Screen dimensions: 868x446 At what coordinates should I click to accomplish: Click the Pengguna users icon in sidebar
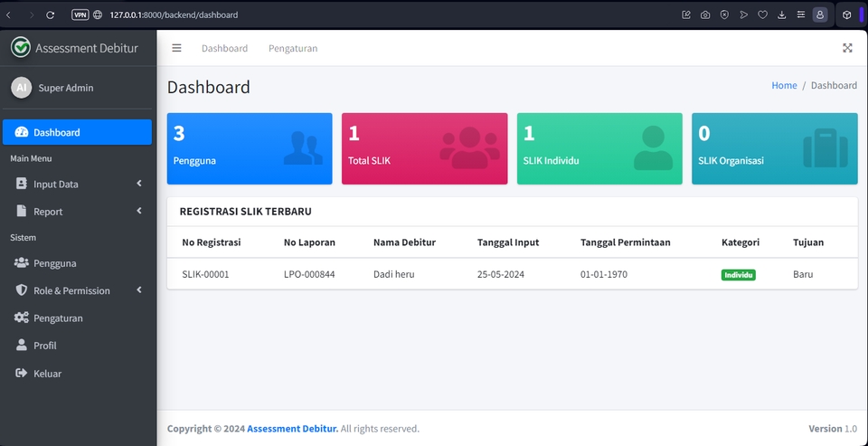22,262
